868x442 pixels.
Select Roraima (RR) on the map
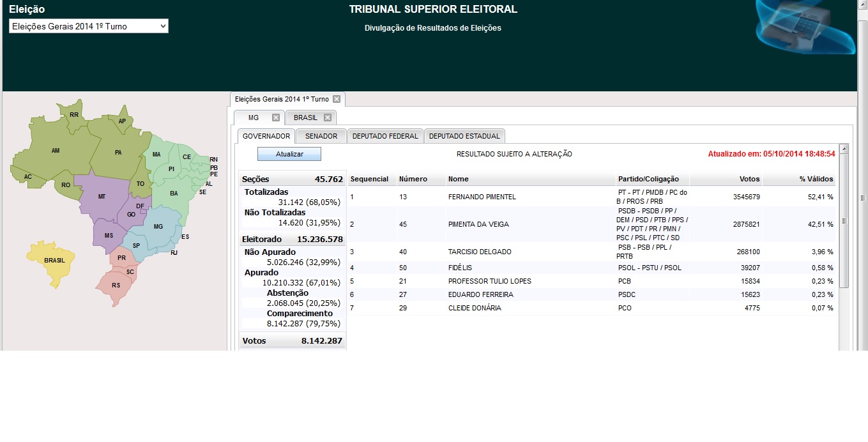tap(74, 115)
